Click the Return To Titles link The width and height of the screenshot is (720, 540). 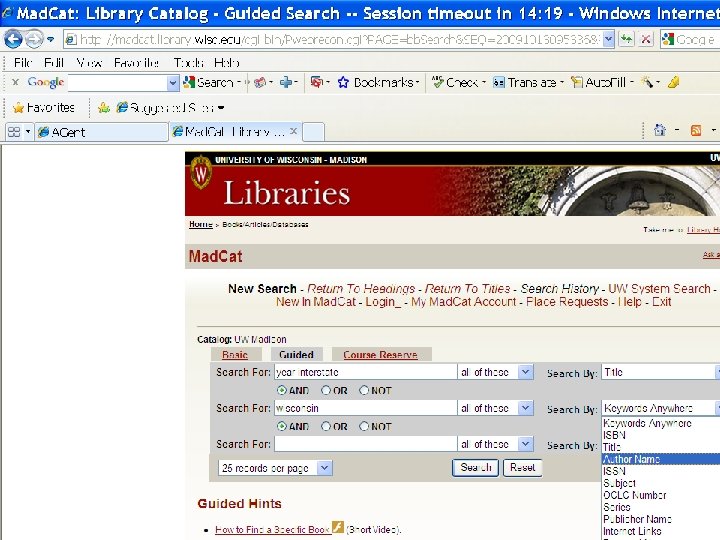(x=467, y=289)
